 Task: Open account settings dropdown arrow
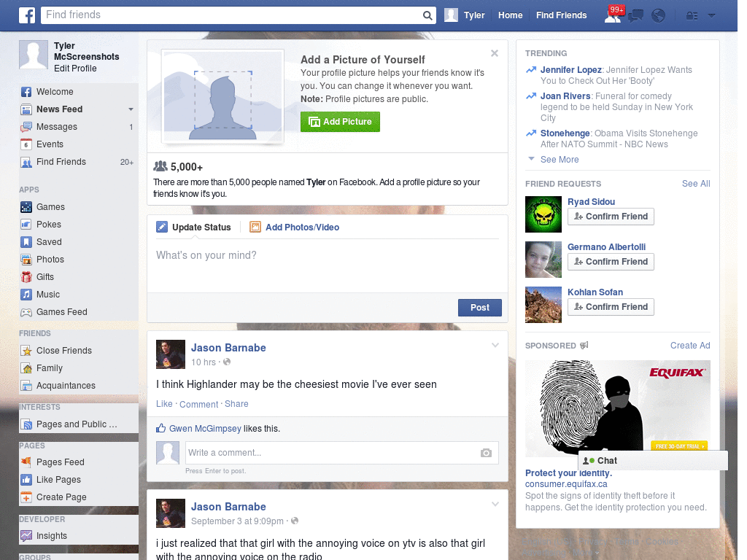coord(711,16)
